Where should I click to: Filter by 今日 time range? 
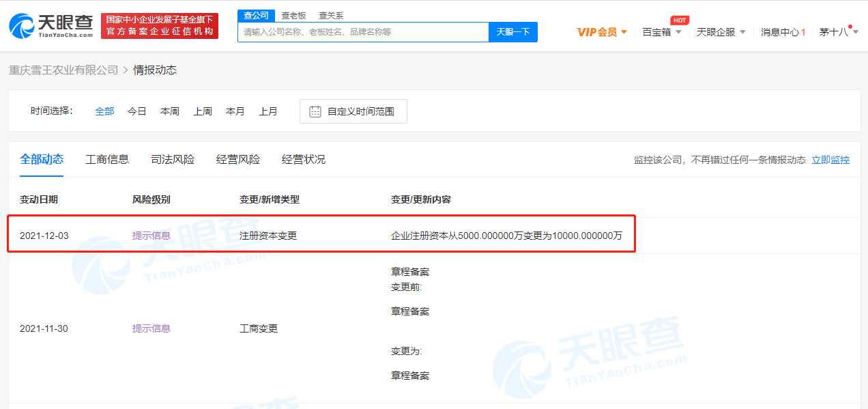click(137, 111)
